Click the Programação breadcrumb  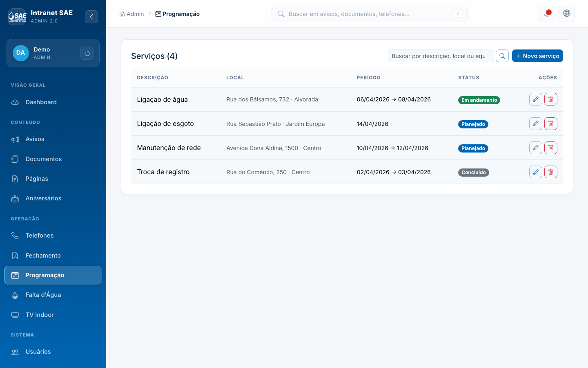tap(177, 14)
